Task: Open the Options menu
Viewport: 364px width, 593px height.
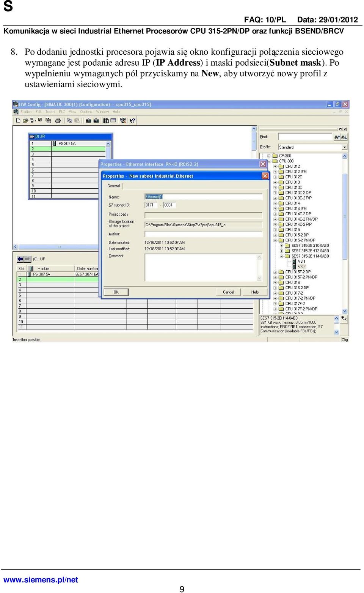Action: coord(86,112)
